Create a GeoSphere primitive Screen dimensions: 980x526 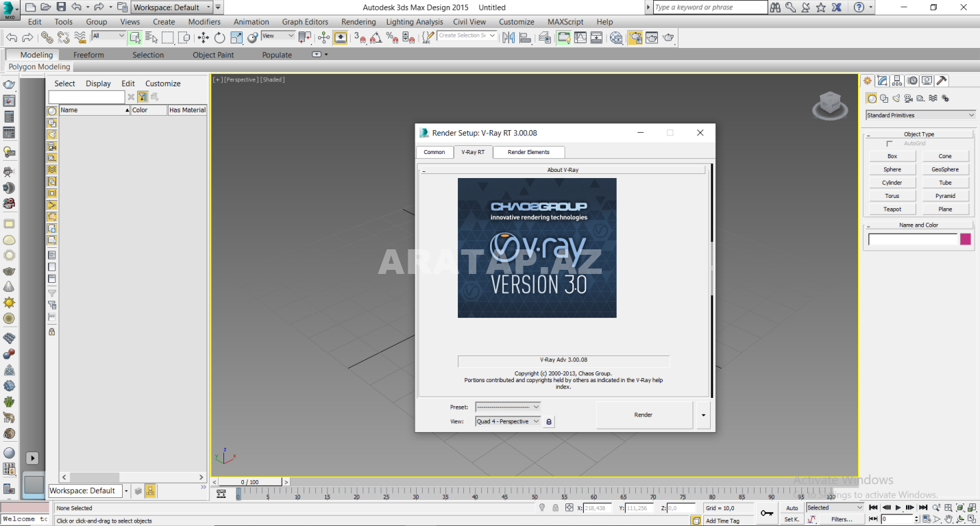pos(945,169)
